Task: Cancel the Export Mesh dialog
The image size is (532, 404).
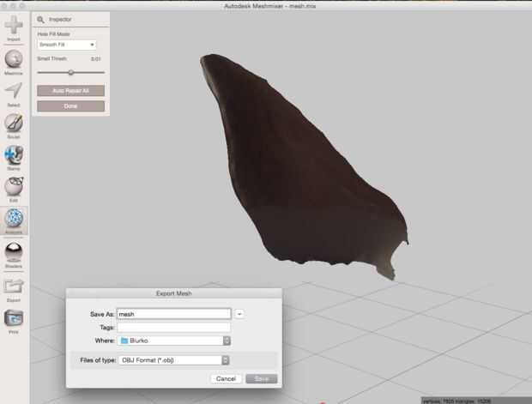Action: coord(226,378)
